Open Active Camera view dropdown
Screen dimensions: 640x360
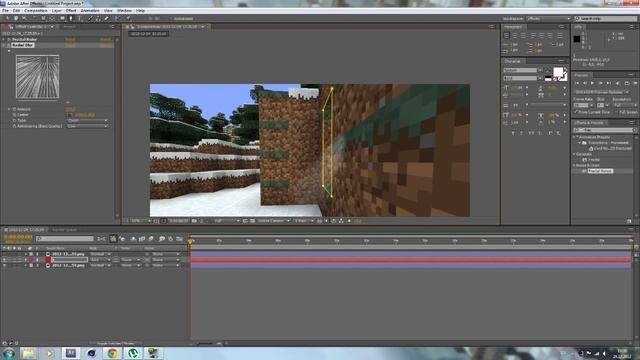click(273, 221)
